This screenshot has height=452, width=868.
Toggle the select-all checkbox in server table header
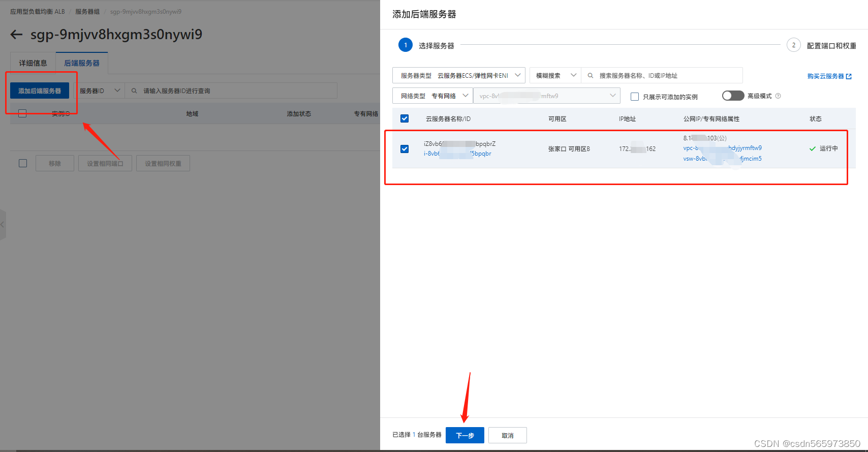[x=405, y=118]
